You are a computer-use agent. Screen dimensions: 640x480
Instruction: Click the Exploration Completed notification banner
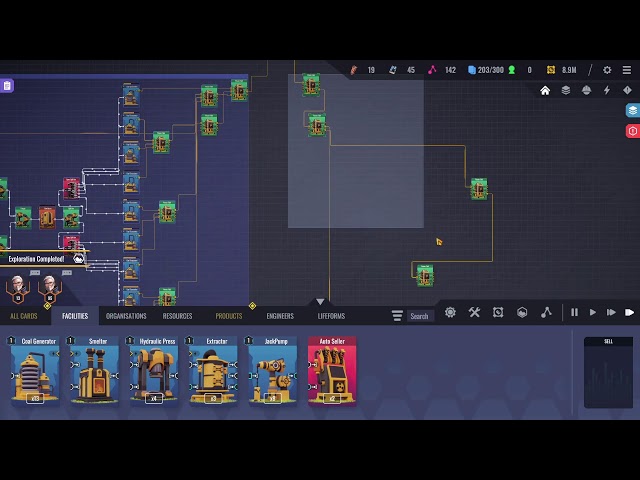point(44,259)
